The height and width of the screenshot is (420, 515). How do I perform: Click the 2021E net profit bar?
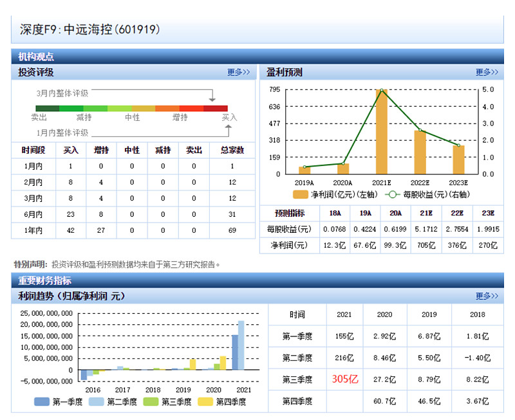point(382,132)
